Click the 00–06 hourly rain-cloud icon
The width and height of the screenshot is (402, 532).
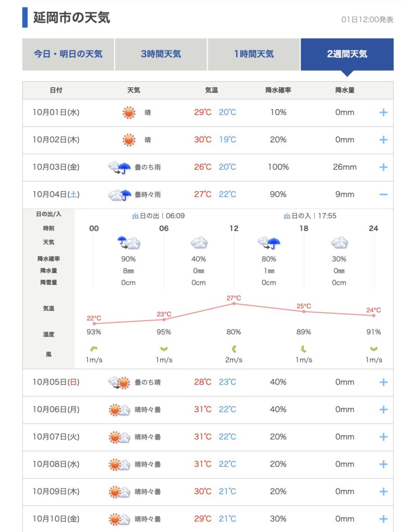pos(128,243)
